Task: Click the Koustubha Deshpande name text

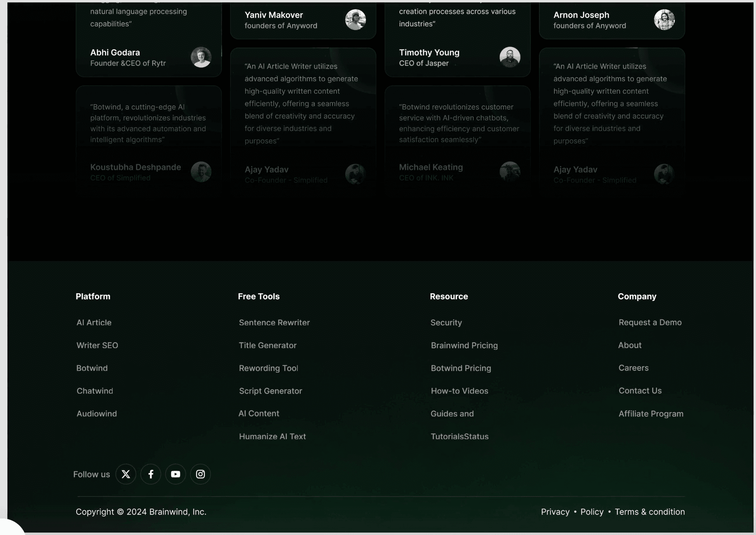Action: pos(136,167)
